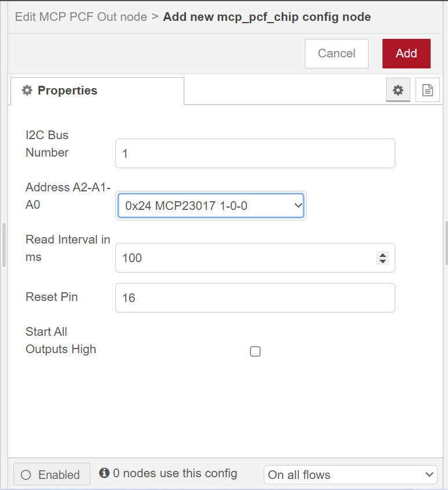448x490 pixels.
Task: Expand the 0x24 MCP23017 1-0-0 selector
Action: click(x=211, y=205)
